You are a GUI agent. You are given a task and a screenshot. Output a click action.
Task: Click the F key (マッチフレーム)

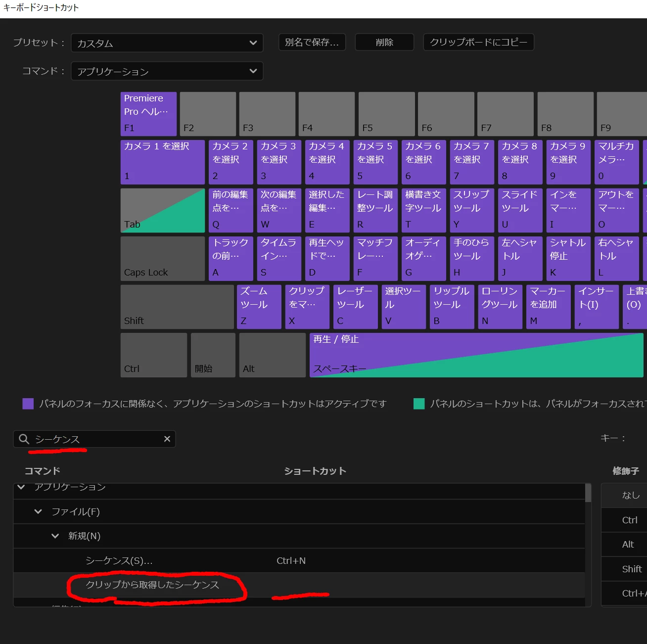point(375,258)
